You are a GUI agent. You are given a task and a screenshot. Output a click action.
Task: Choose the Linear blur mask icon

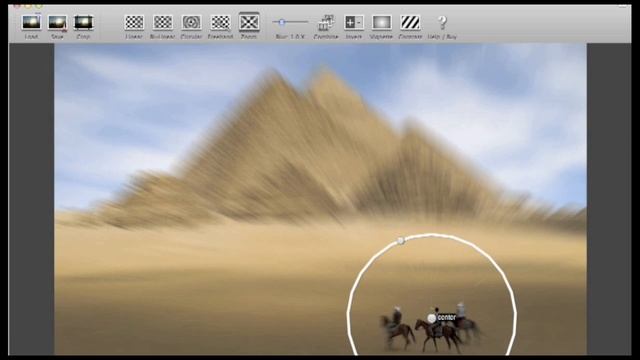tap(134, 22)
